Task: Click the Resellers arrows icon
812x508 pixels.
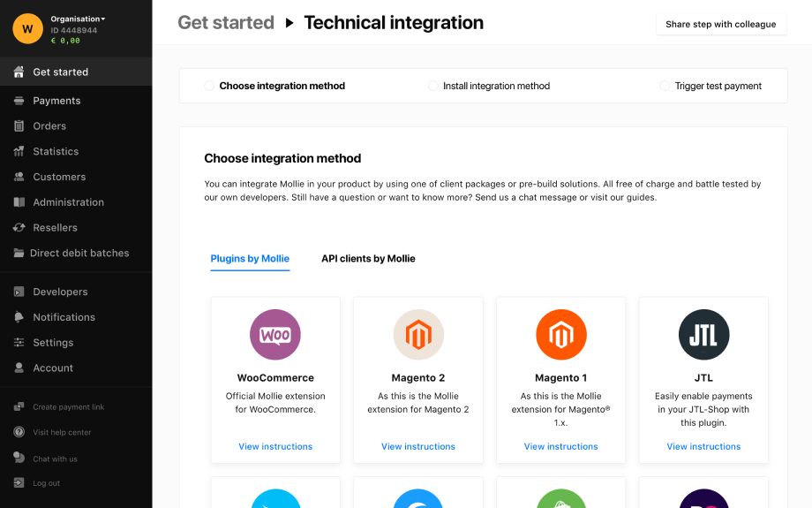Action: pyautogui.click(x=19, y=228)
